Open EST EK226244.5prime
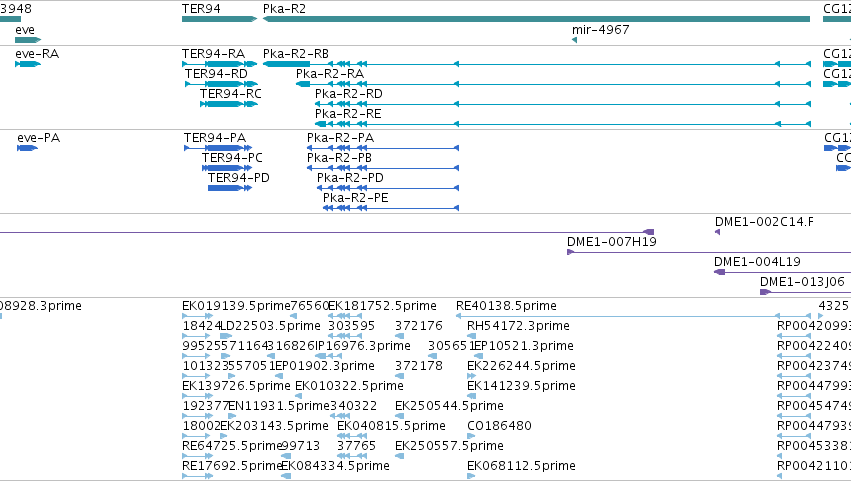Screen dimensions: 851x481 (472, 377)
